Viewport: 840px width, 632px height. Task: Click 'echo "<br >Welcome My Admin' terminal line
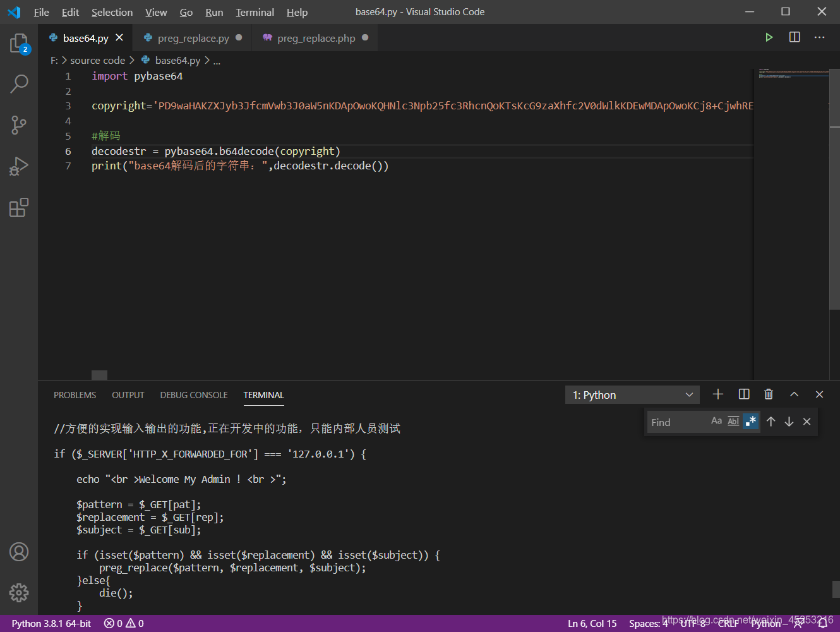tap(181, 479)
